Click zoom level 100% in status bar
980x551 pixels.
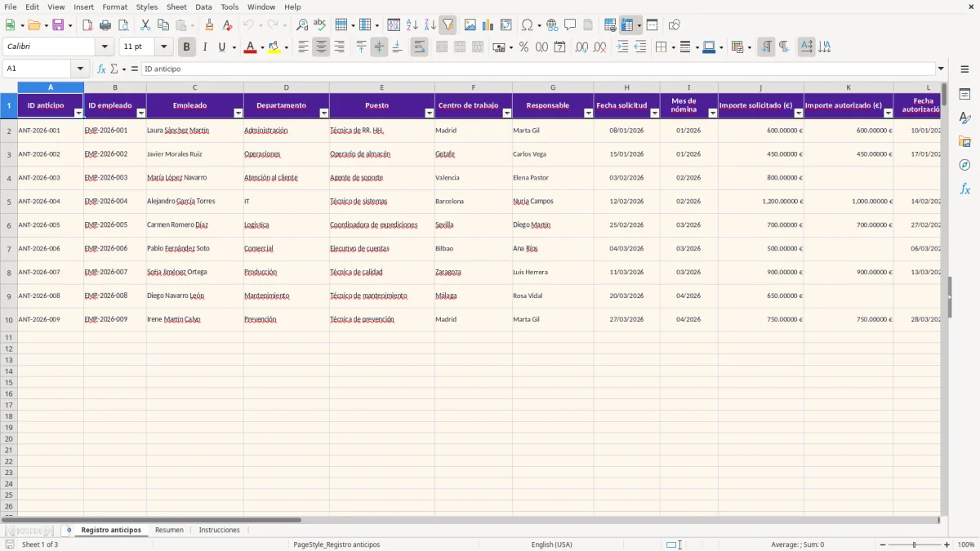pos(966,544)
